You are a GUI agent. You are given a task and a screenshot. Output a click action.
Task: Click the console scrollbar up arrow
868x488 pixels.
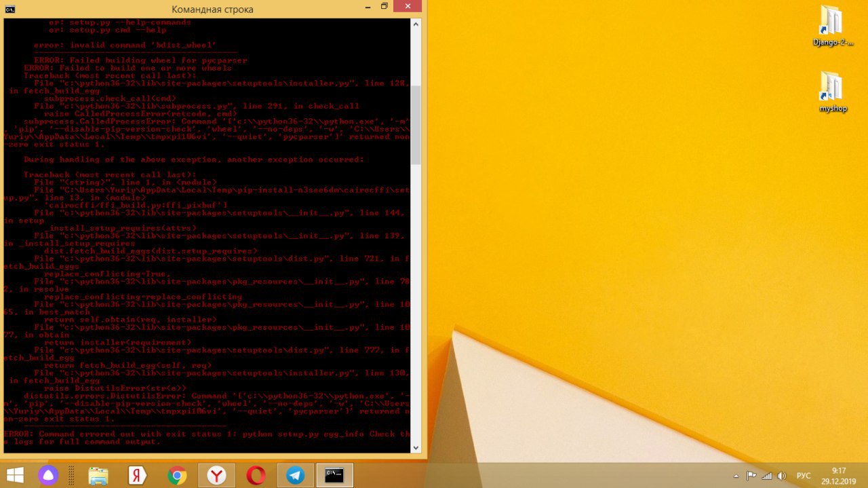click(416, 24)
